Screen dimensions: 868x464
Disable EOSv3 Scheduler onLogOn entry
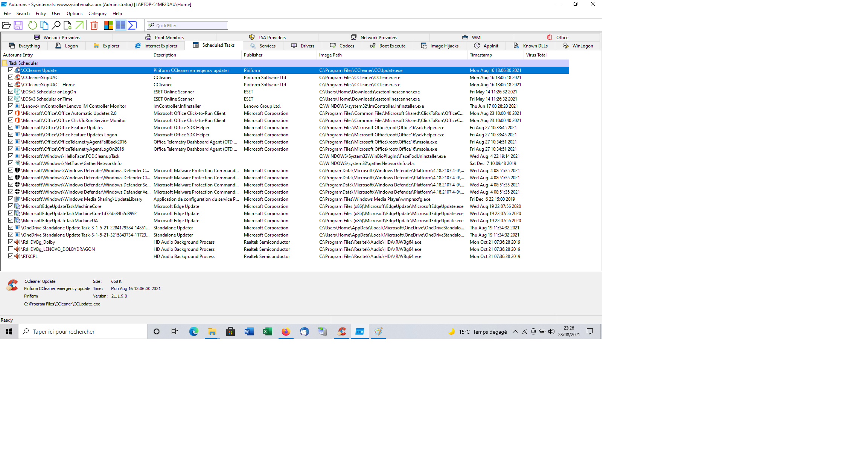click(11, 92)
